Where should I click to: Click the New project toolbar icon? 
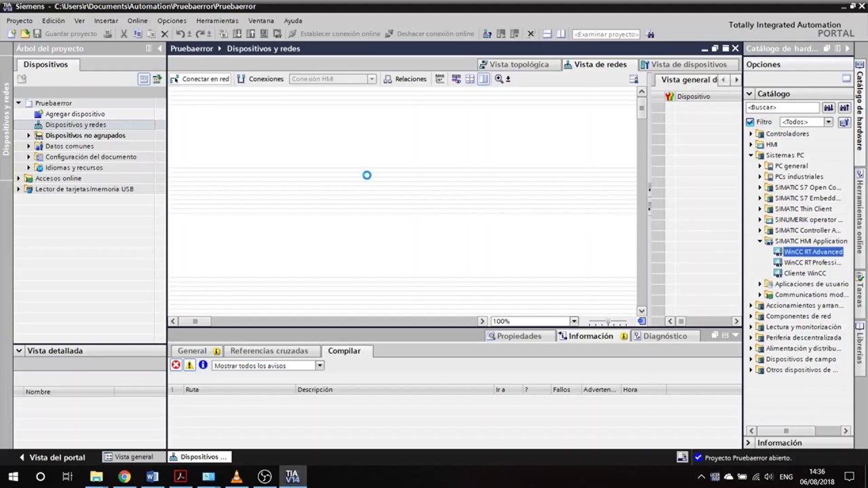pyautogui.click(x=12, y=34)
